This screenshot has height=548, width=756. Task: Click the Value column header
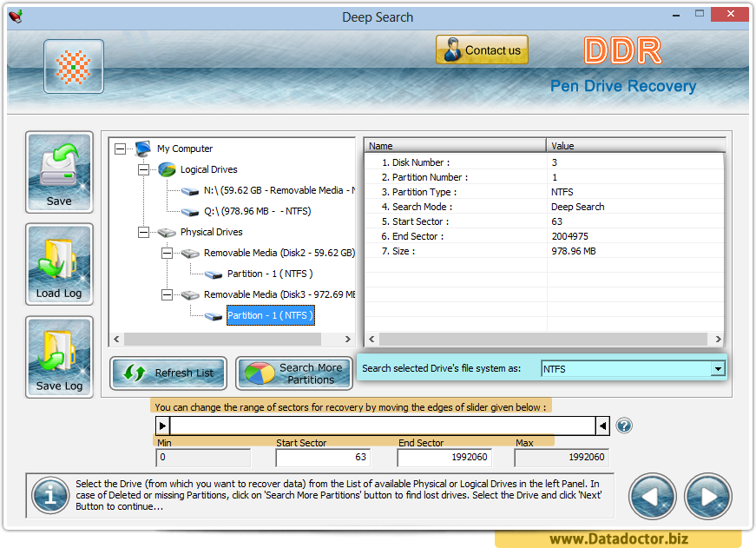(636, 146)
